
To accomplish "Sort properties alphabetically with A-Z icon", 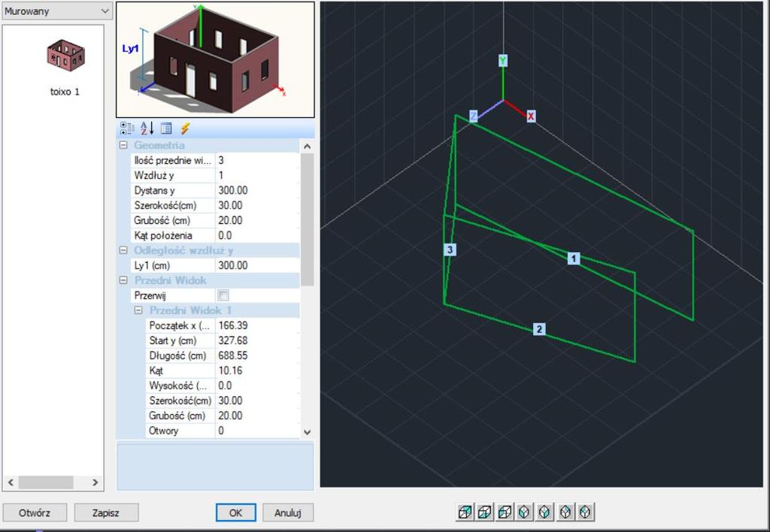I will pos(147,128).
